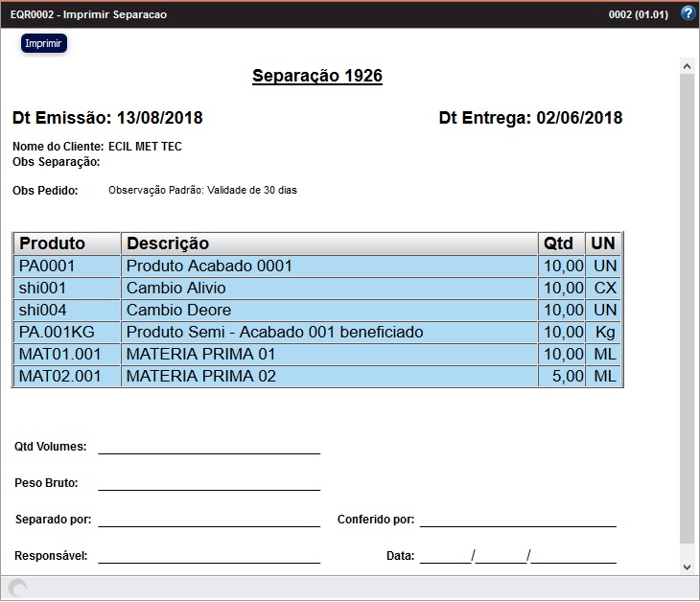This screenshot has height=602, width=700.
Task: Click window title EQR0002 - Imprimir Separacao
Action: pyautogui.click(x=88, y=14)
